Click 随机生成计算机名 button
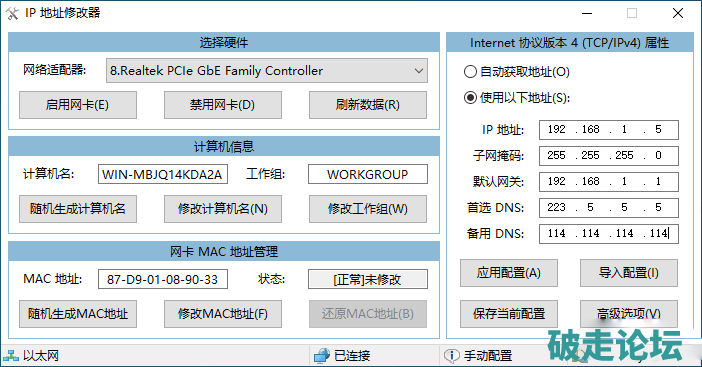The height and width of the screenshot is (367, 702). click(x=78, y=209)
